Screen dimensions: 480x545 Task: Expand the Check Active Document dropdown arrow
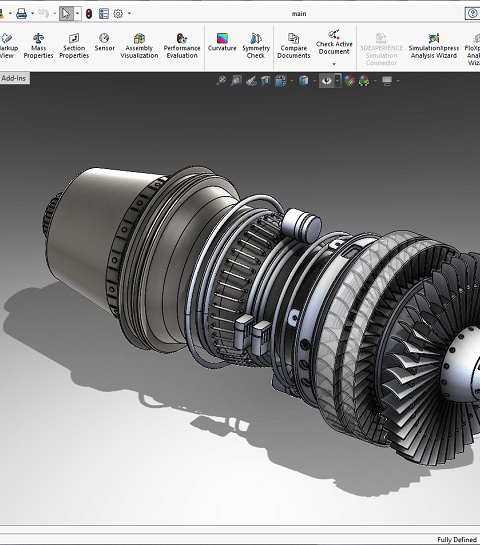(334, 64)
